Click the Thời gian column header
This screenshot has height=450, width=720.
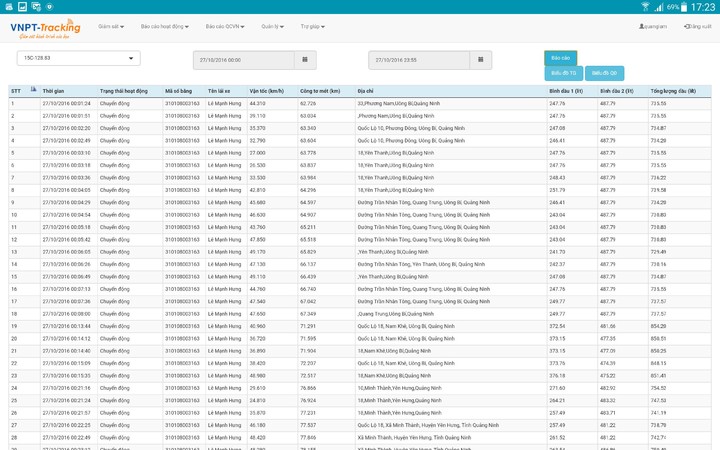53,91
